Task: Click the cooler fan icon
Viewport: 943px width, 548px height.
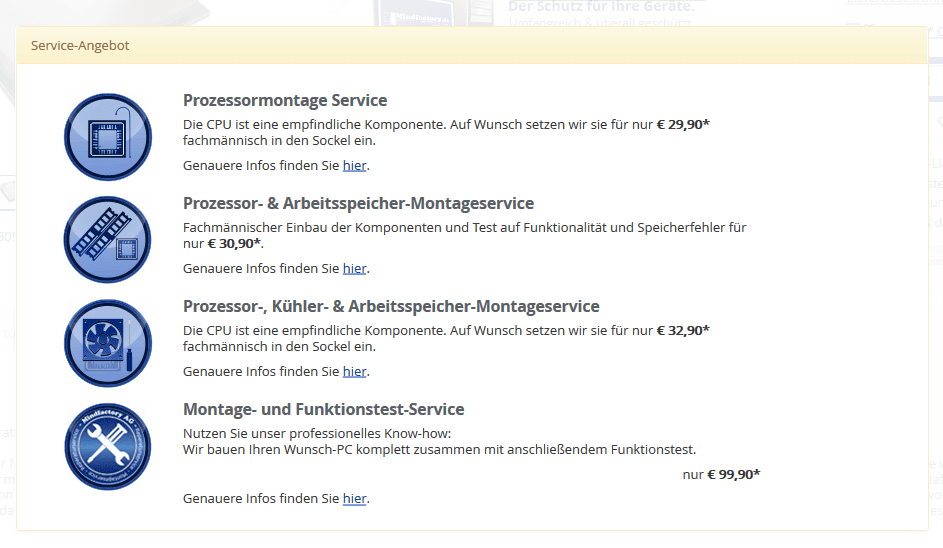Action: [107, 342]
